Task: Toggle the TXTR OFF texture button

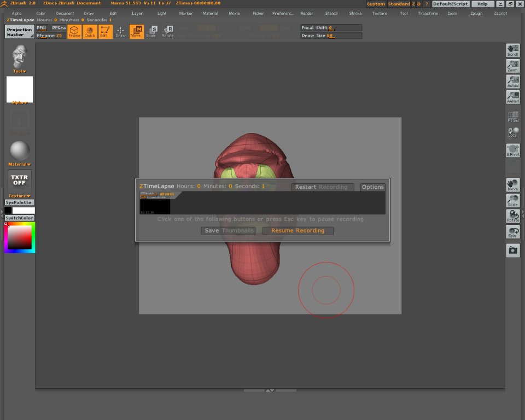Action: point(20,180)
